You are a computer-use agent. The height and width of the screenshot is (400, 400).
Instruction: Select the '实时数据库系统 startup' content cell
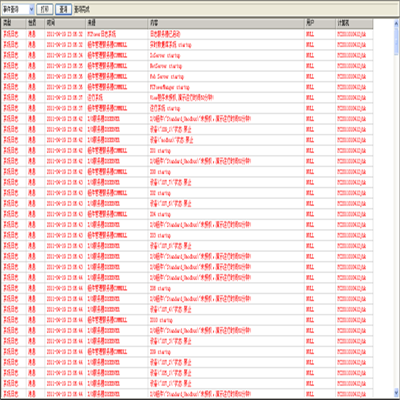[x=226, y=45]
